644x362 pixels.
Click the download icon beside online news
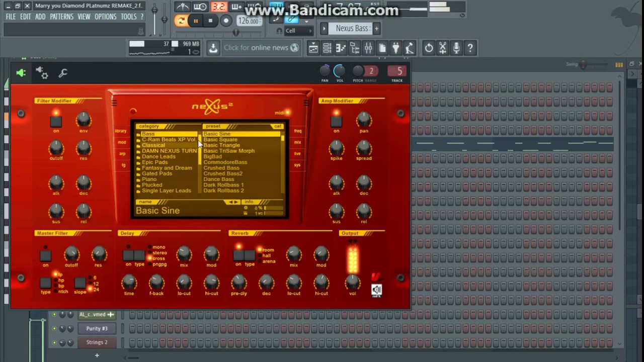213,48
